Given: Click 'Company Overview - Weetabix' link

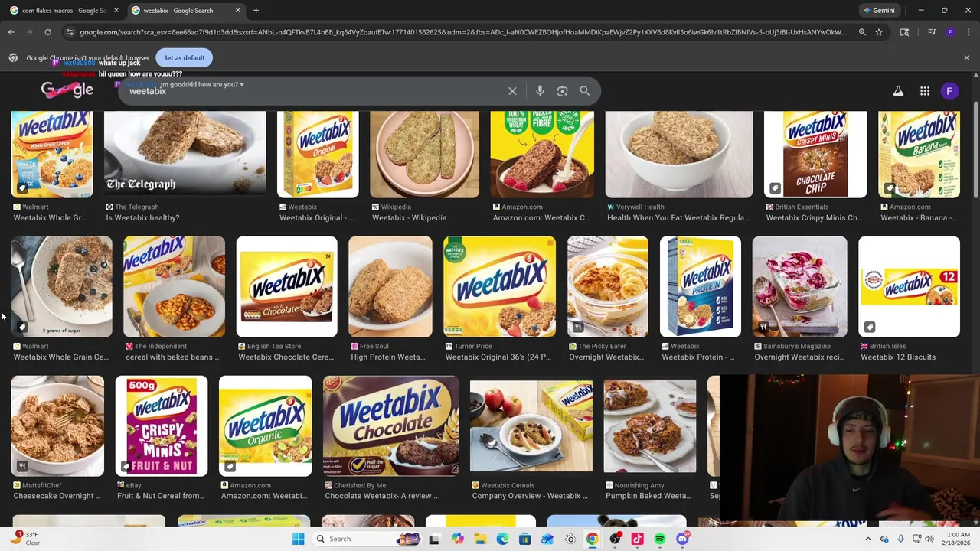Looking at the screenshot, I should 530,496.
